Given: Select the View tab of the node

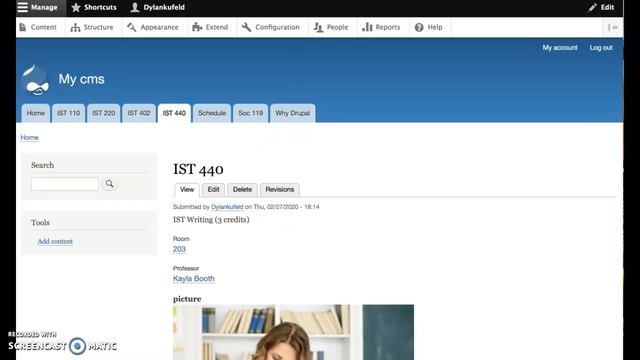Looking at the screenshot, I should coord(187,189).
